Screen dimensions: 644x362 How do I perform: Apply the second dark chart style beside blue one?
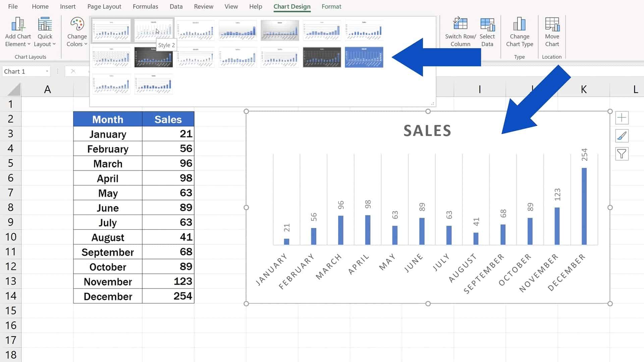[x=322, y=57]
